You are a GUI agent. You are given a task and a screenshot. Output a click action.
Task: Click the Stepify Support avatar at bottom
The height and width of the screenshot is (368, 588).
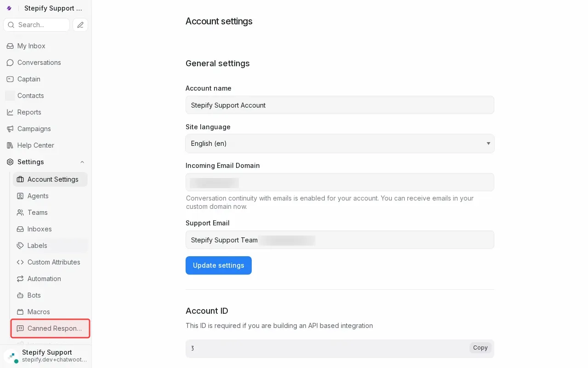11,356
